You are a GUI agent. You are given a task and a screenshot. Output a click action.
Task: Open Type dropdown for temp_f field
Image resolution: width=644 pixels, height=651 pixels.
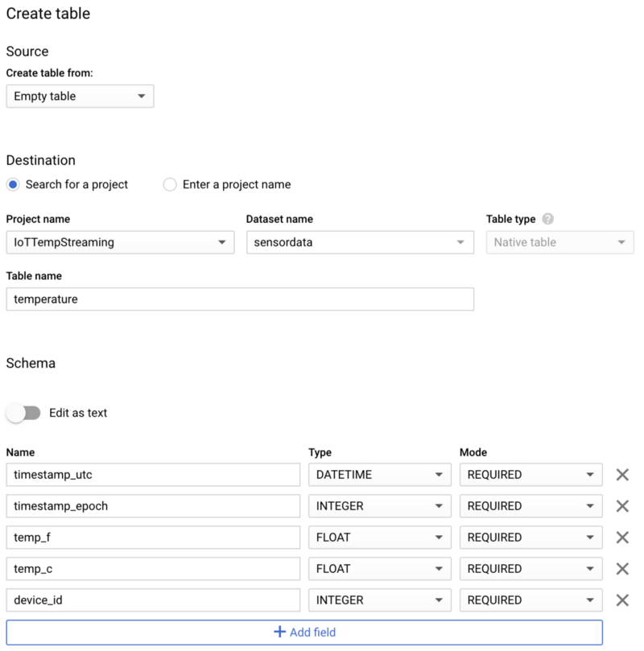[x=380, y=538]
